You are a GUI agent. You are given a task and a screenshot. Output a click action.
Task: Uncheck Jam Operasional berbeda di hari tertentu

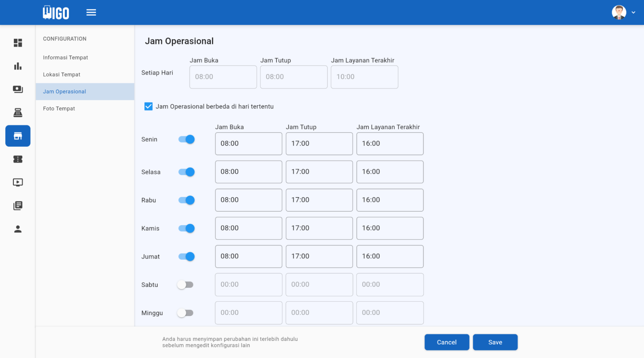pyautogui.click(x=148, y=106)
